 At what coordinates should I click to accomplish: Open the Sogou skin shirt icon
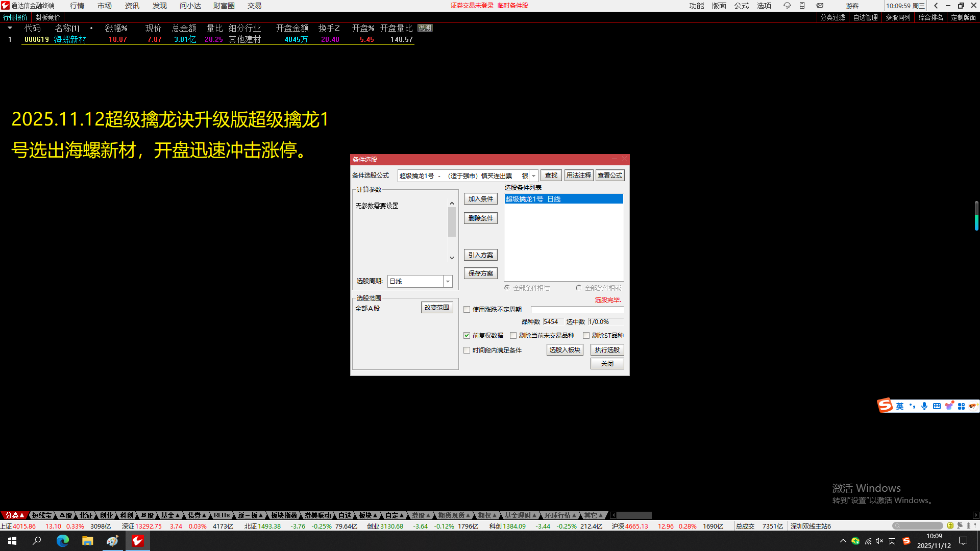point(949,406)
